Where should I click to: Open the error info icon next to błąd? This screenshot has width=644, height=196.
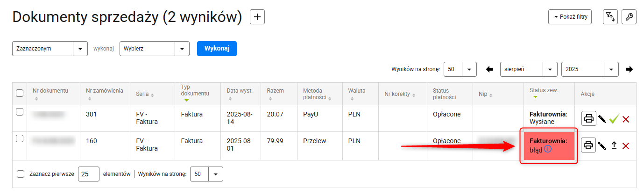click(548, 149)
